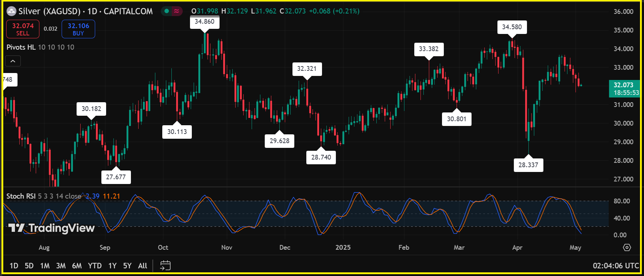The height and width of the screenshot is (276, 644).
Task: Choose the 5Y time range
Action: [127, 265]
